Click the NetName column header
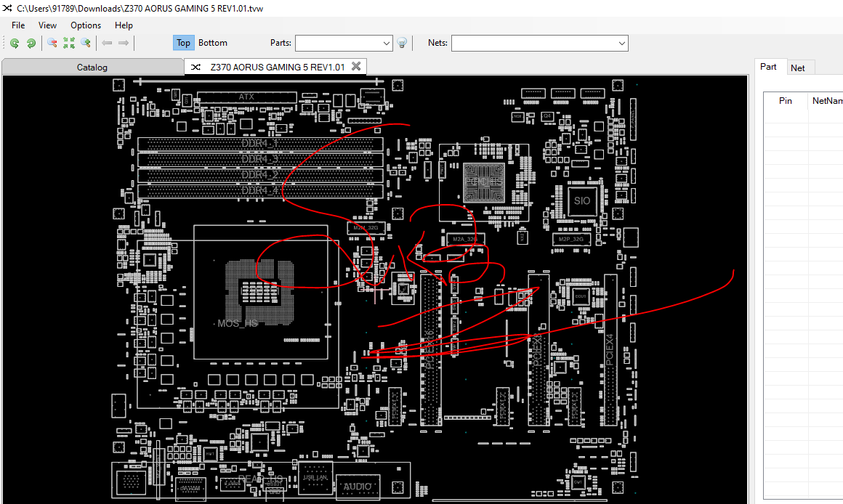This screenshot has width=843, height=504. (827, 100)
